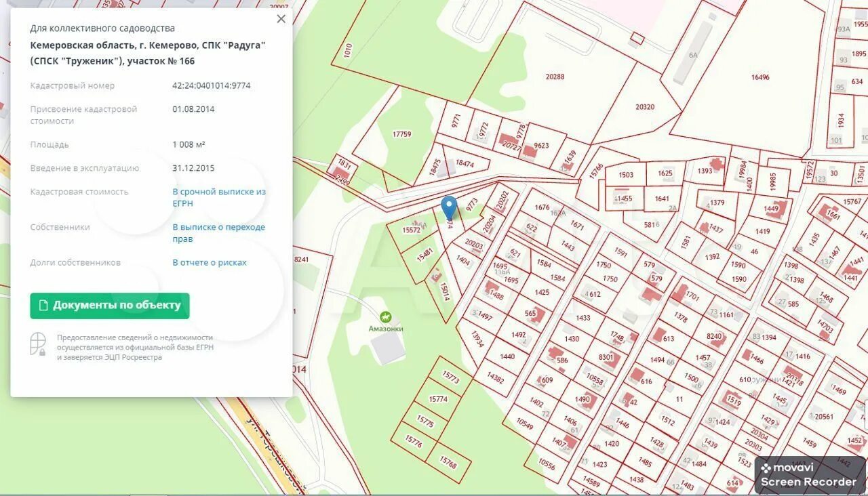Select parcel 20320 on the map

(645, 107)
